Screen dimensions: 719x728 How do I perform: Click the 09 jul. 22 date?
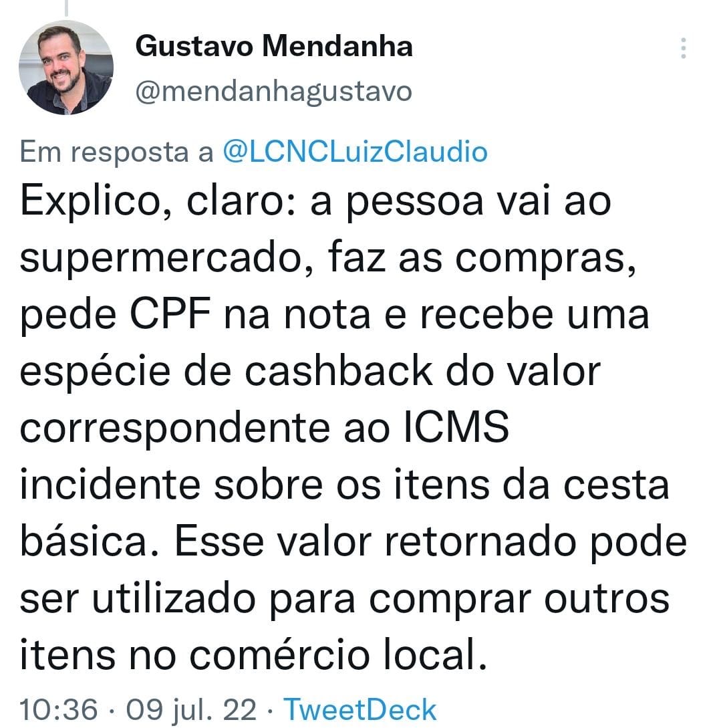(191, 711)
